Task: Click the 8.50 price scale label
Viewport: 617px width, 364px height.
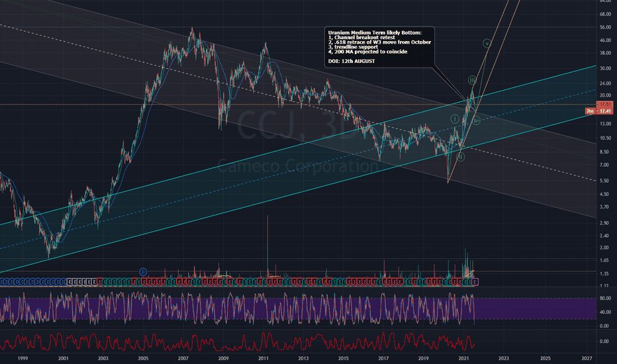Action: pyautogui.click(x=605, y=152)
